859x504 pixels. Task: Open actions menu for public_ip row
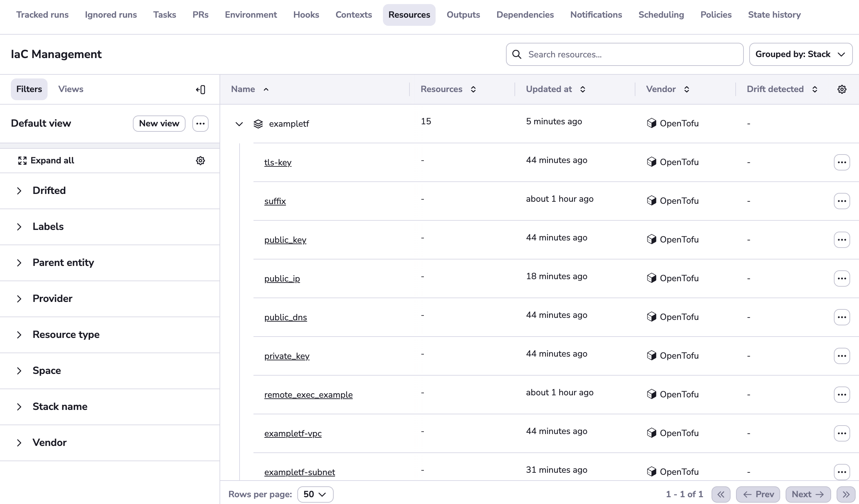click(x=842, y=278)
